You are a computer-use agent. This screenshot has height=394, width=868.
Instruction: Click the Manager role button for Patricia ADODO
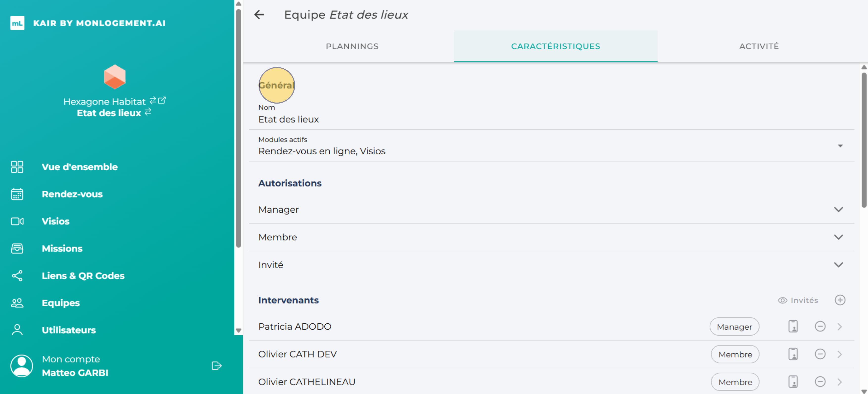tap(734, 327)
